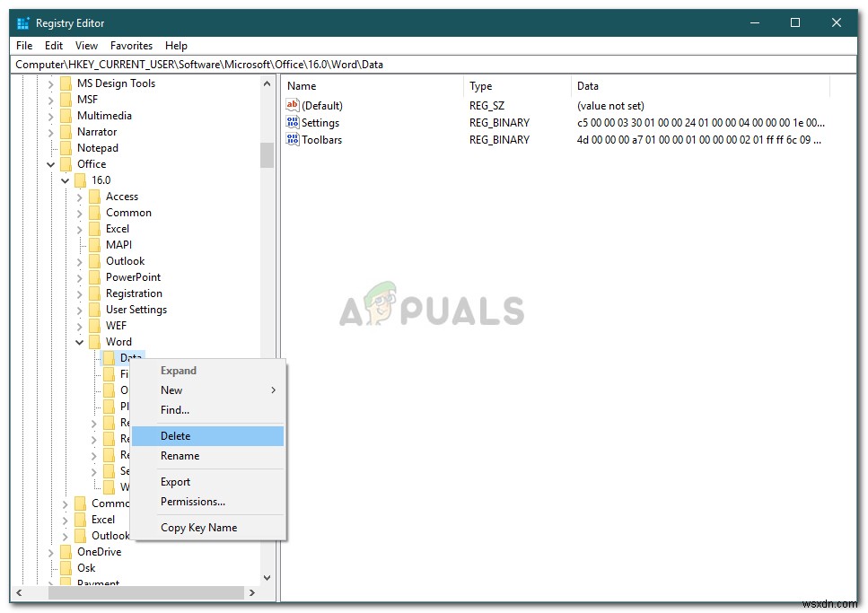
Task: Select the Toolbars value row name
Action: (321, 140)
